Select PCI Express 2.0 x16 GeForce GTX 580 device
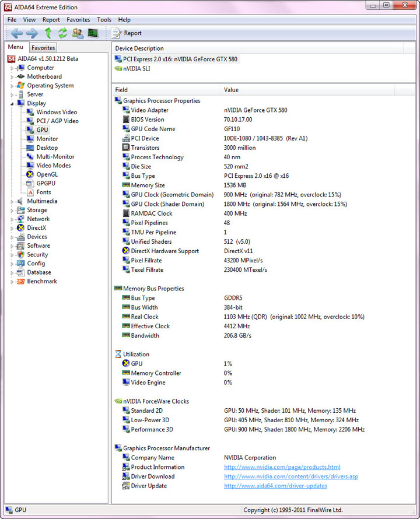 (176, 59)
